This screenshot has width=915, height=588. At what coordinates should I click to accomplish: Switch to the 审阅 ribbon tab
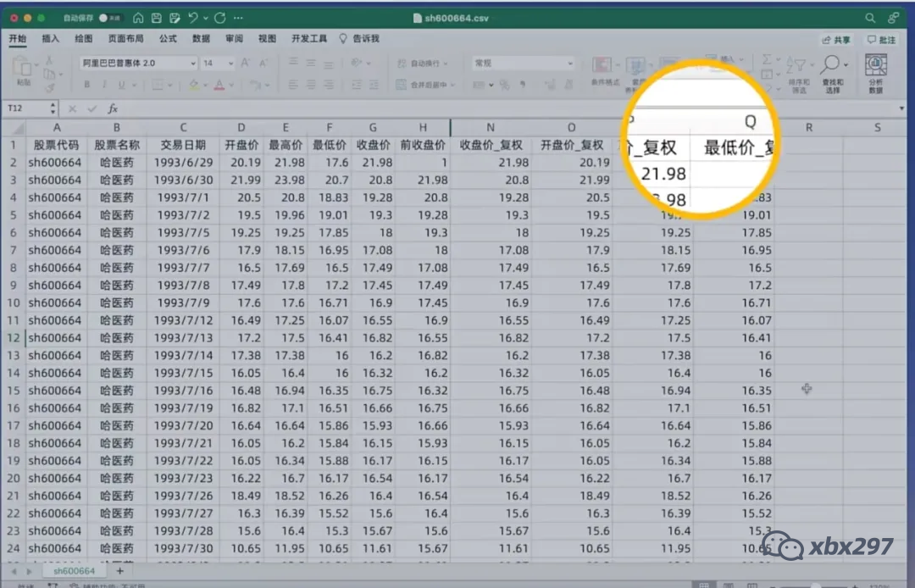(234, 38)
